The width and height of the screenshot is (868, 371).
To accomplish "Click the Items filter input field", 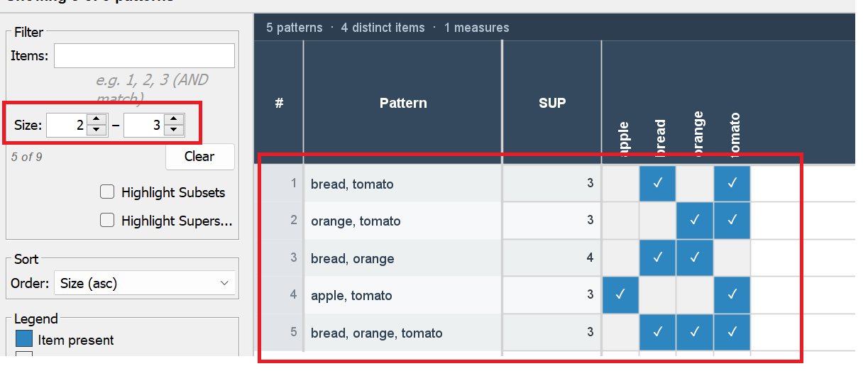I will [144, 55].
